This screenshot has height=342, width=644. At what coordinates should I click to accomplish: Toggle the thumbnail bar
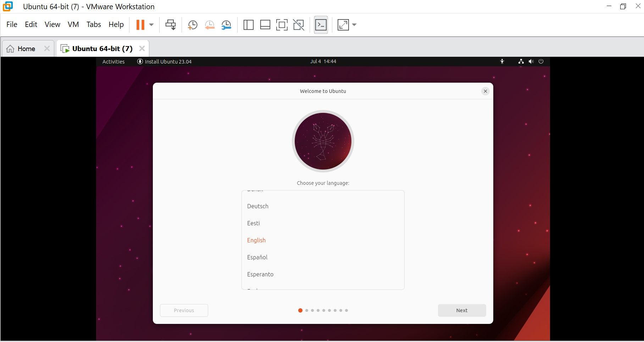click(265, 24)
